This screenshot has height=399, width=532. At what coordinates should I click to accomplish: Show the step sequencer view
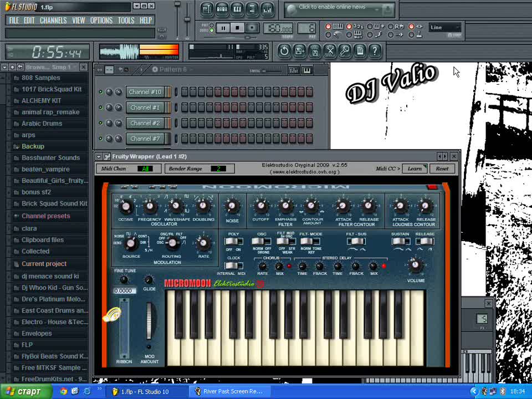pyautogui.click(x=222, y=9)
